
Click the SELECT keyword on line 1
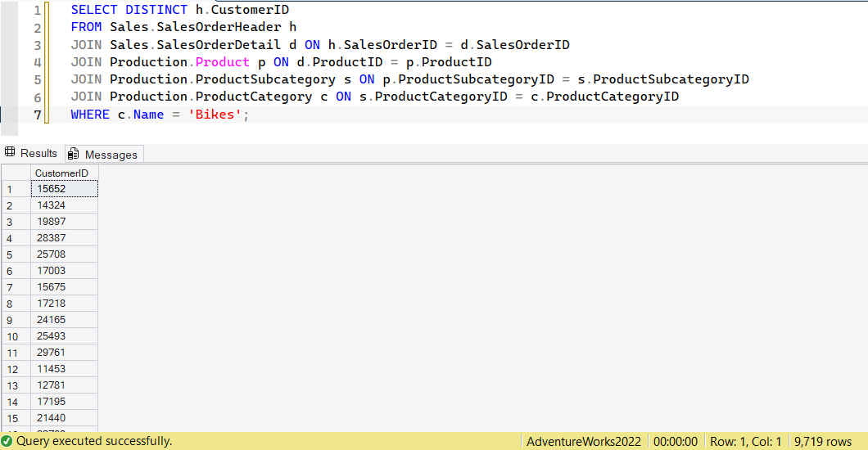click(93, 10)
